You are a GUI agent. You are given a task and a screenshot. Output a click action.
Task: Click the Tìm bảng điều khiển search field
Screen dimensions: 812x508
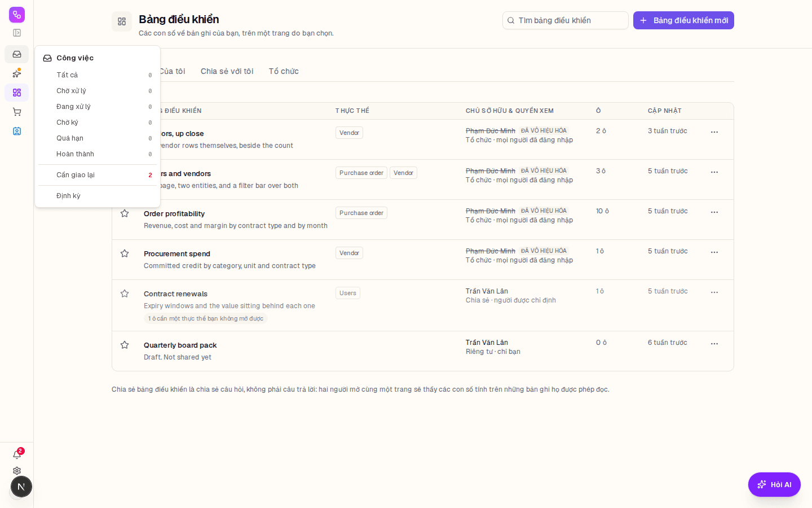[566, 20]
